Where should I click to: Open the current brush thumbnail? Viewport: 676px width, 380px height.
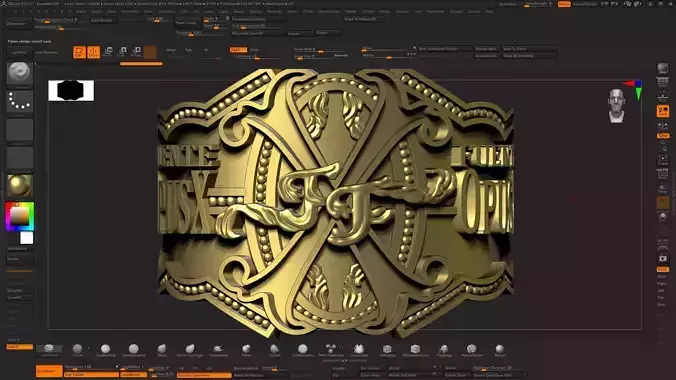tap(19, 72)
